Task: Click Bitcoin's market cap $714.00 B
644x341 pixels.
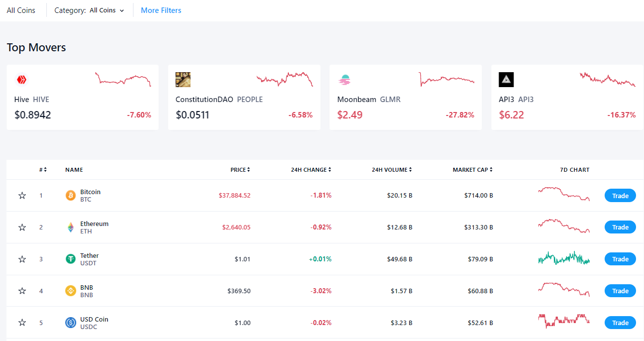Action: (x=479, y=196)
